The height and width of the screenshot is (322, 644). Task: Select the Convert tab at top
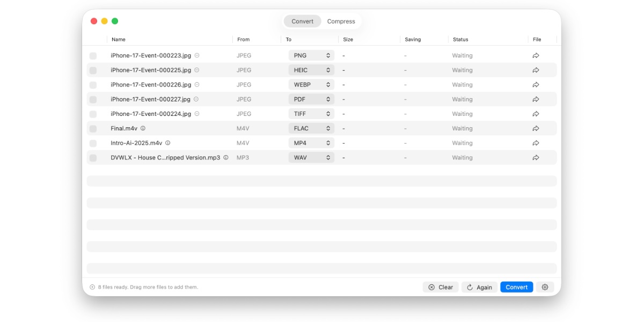(303, 21)
